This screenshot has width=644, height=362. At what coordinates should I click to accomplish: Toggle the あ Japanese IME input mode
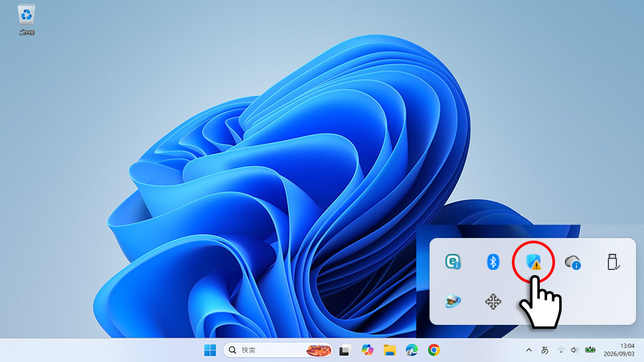(544, 350)
